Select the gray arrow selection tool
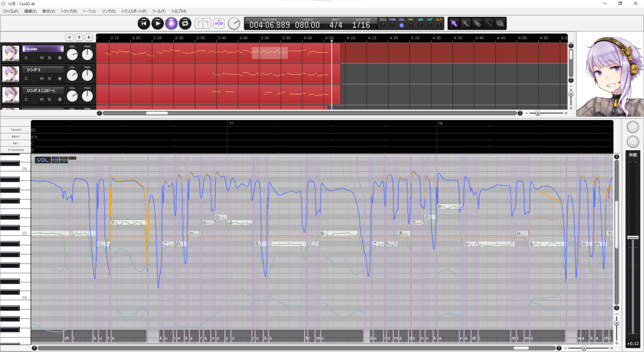644x352 pixels. coord(465,23)
